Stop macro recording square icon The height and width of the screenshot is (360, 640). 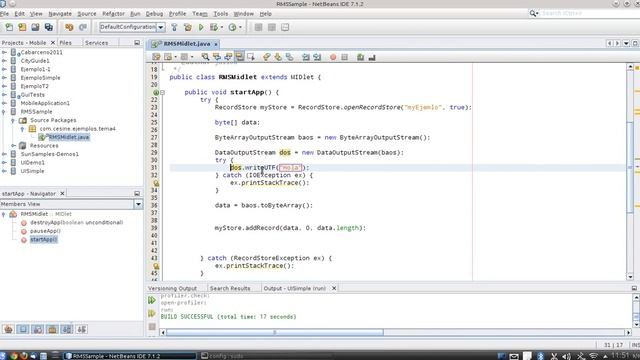click(344, 57)
